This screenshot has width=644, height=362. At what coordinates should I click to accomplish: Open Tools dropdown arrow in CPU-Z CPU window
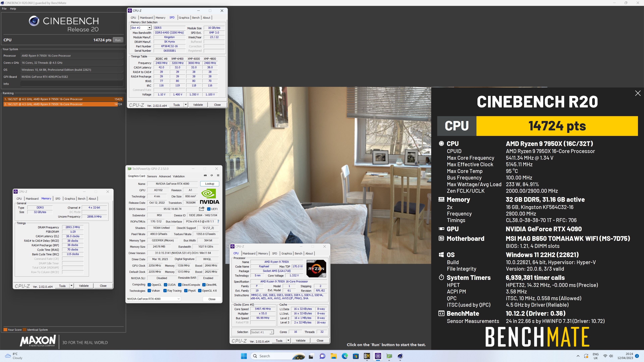pos(288,340)
